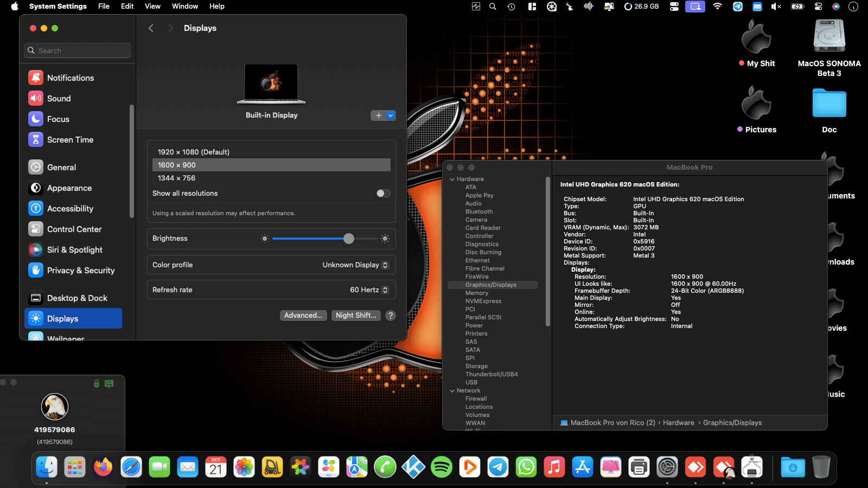Open Spotify in the Dock
The height and width of the screenshot is (488, 868).
(442, 467)
